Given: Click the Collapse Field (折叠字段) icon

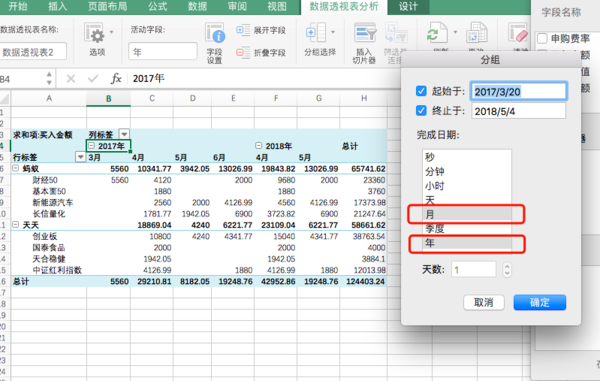Looking at the screenshot, I should 242,52.
